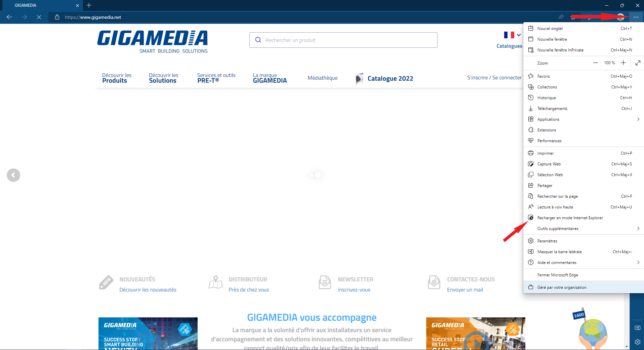The width and height of the screenshot is (644, 350).
Task: Open sidebar settings gear icon
Action: click(x=637, y=342)
